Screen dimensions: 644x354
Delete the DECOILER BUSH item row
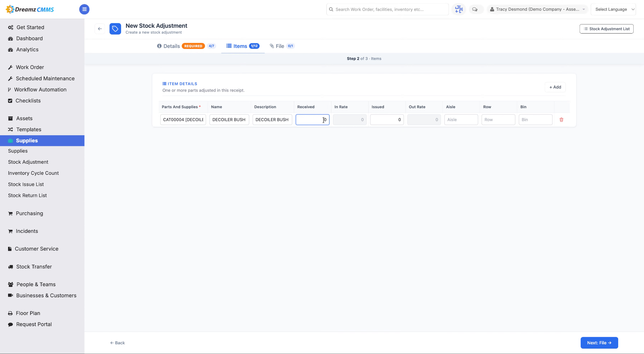pyautogui.click(x=561, y=120)
